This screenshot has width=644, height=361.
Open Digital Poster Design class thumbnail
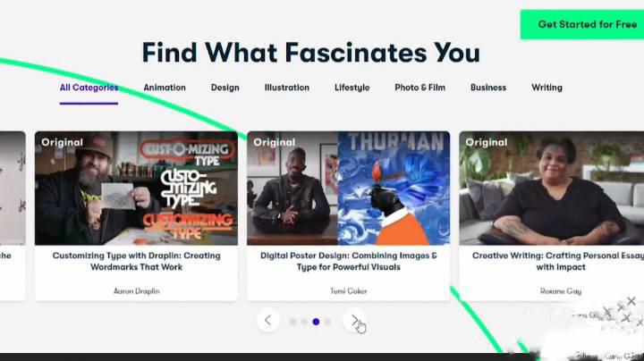[x=348, y=189]
